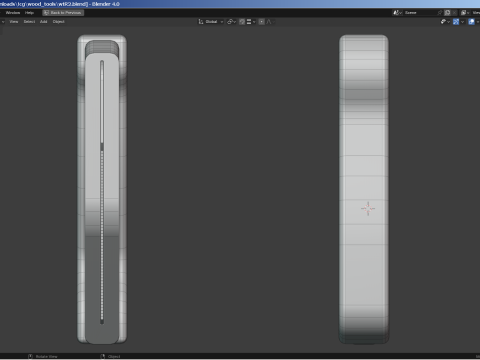Select the right plain bar object
The width and height of the screenshot is (480, 360).
tap(364, 189)
